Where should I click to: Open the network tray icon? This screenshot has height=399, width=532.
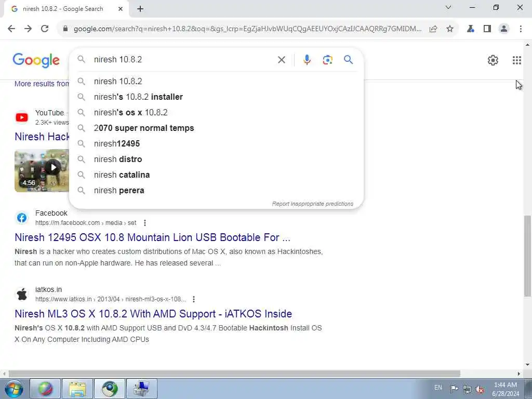pos(467,389)
